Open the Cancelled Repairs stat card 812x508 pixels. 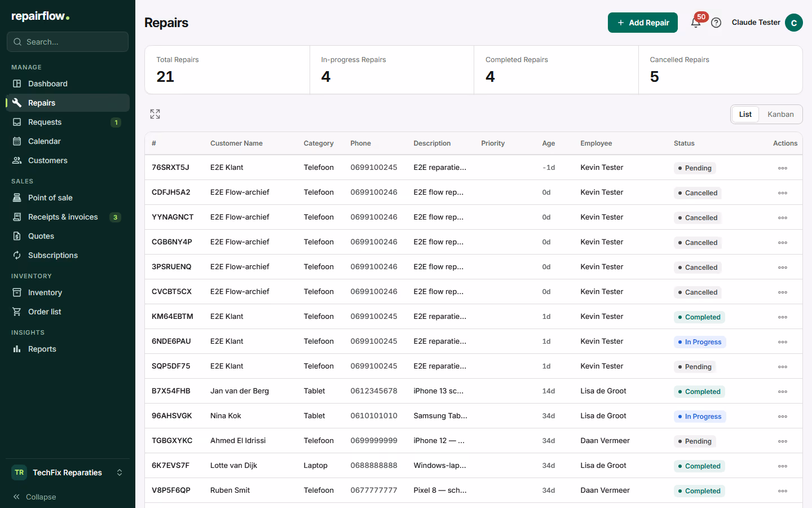pos(721,70)
